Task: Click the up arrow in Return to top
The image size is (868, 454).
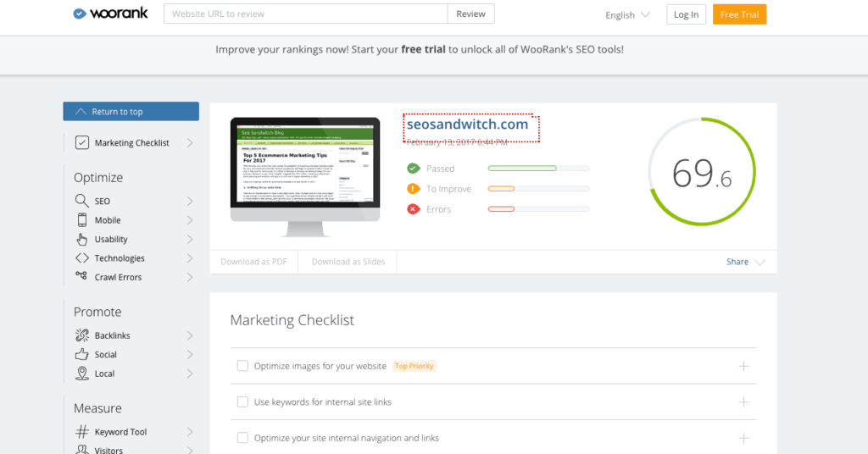Action: pyautogui.click(x=81, y=111)
